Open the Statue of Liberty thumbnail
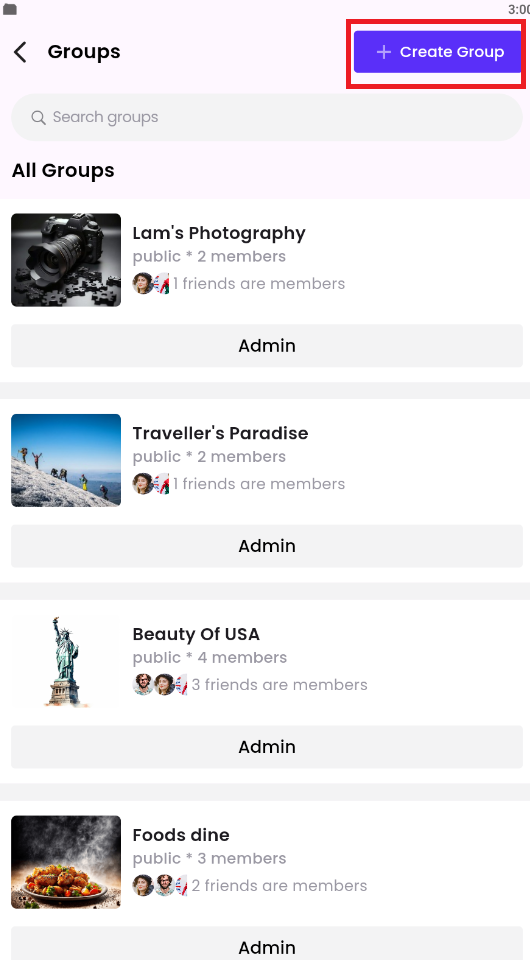 click(x=66, y=661)
